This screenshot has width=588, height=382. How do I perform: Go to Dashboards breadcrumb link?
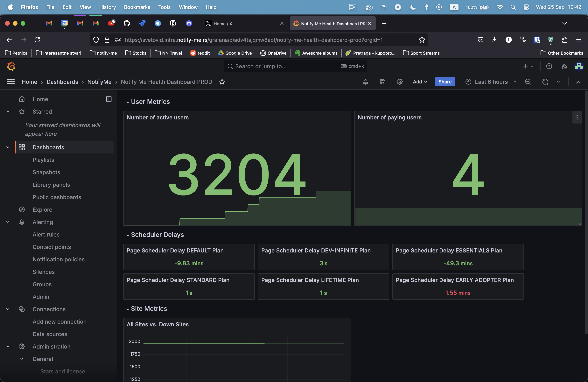coord(62,82)
